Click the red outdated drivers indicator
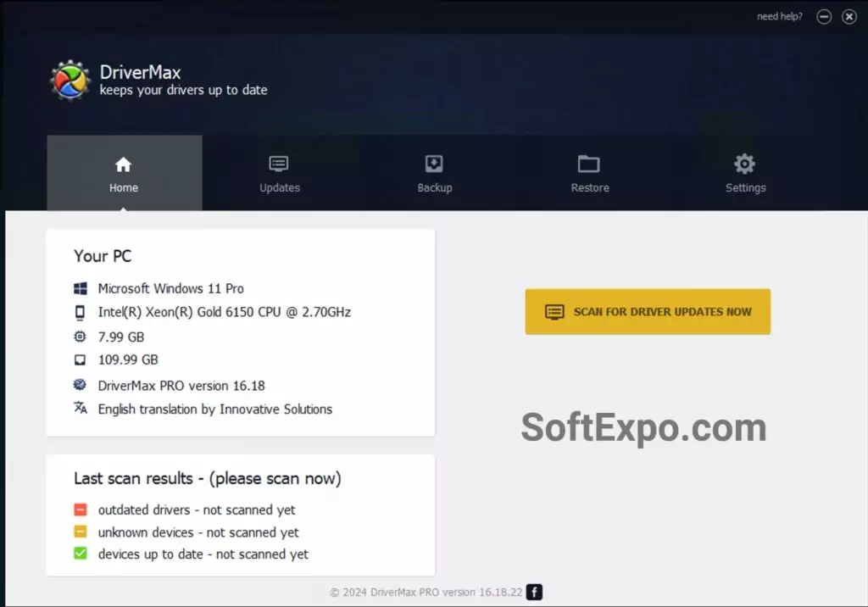The width and height of the screenshot is (868, 607). point(80,510)
